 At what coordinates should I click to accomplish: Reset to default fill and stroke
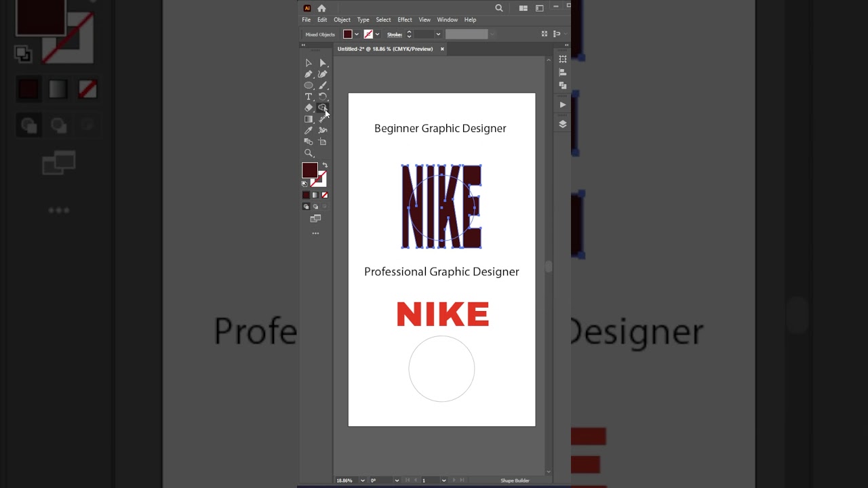click(304, 184)
